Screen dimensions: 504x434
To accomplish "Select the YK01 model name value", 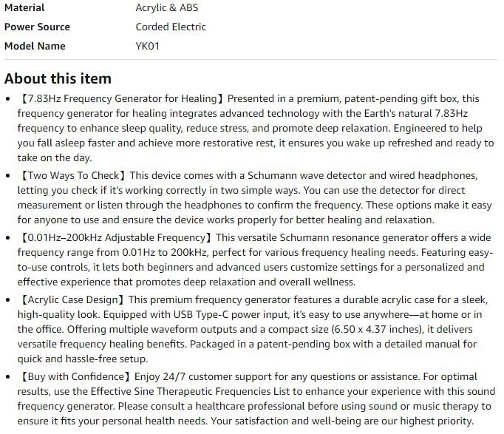I will click(148, 46).
